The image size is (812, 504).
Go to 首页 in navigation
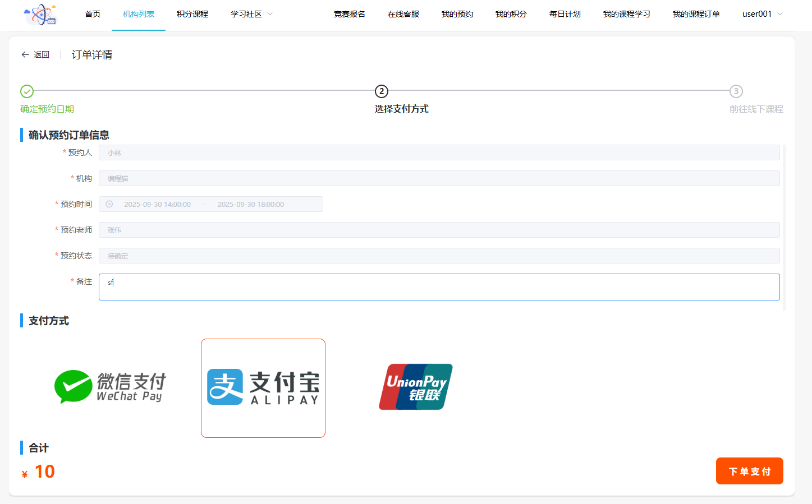click(93, 14)
